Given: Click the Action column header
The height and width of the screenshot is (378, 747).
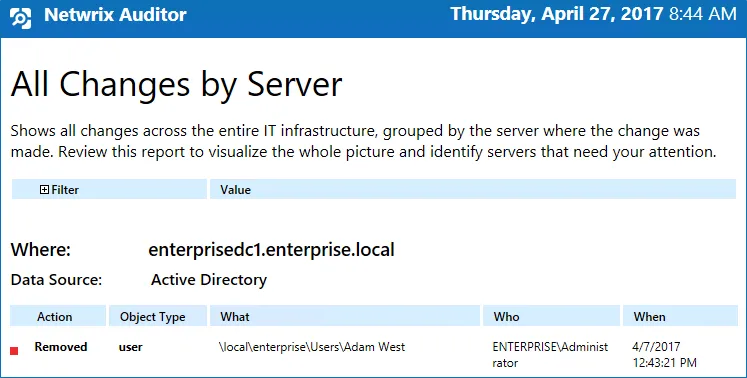Looking at the screenshot, I should click(x=58, y=317).
